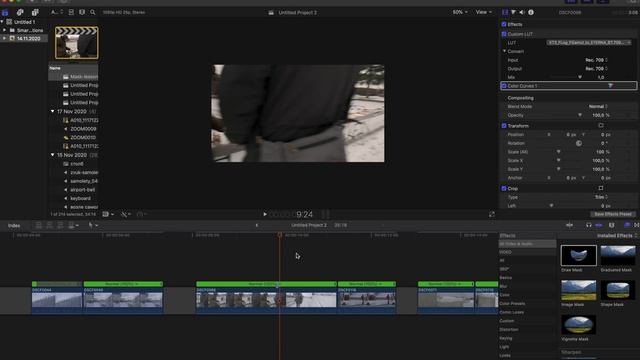Toggle the Effects checkbox in inspector
The image size is (640, 360).
coord(504,24)
